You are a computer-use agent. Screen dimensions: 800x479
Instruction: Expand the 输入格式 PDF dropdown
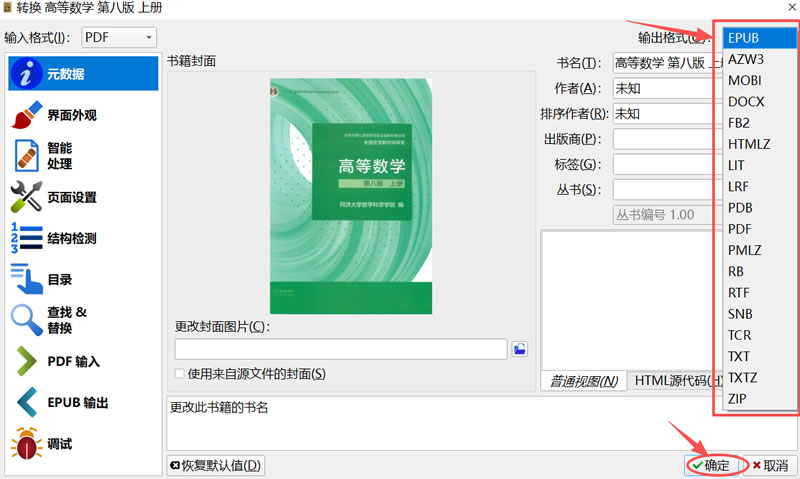point(119,37)
